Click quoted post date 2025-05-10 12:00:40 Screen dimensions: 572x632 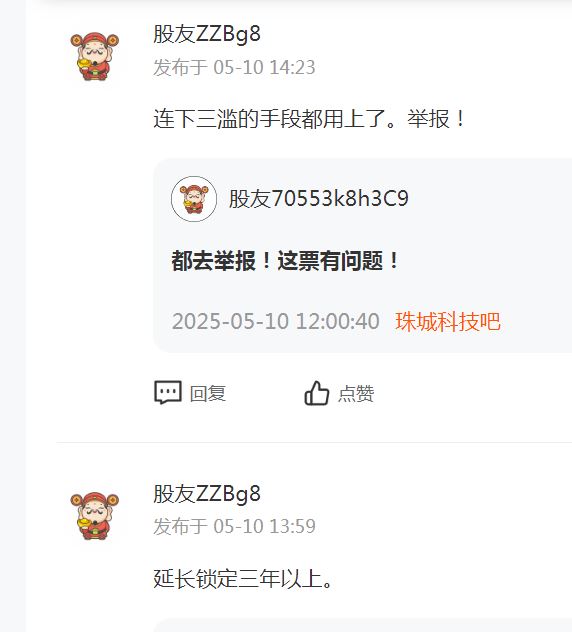tap(275, 322)
